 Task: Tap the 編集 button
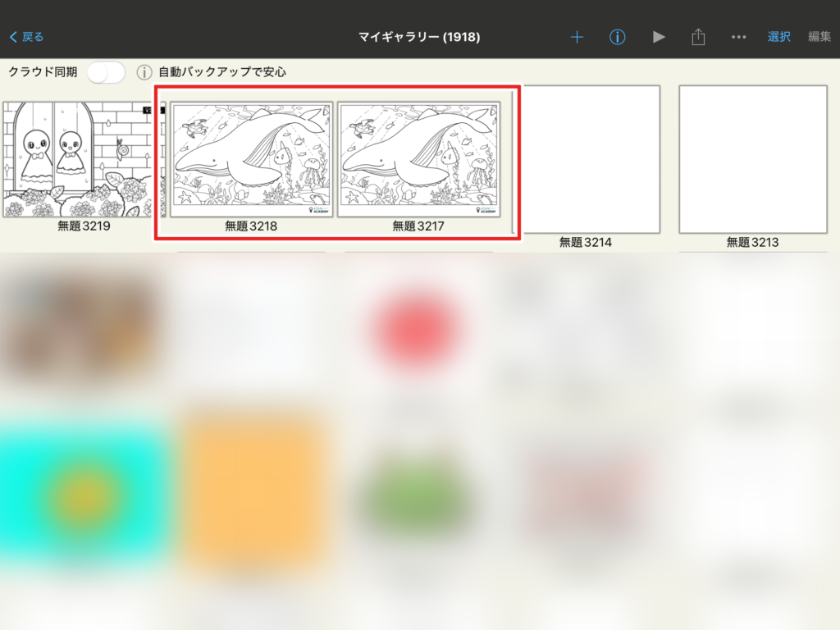(x=819, y=37)
